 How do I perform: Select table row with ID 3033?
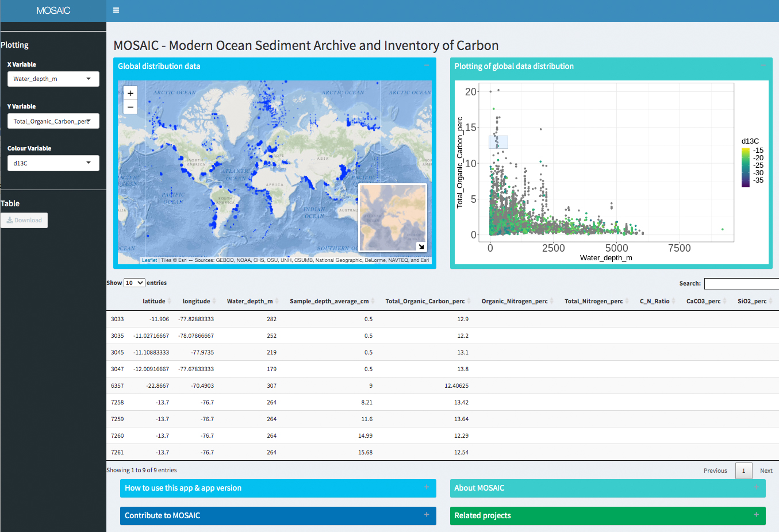pyautogui.click(x=443, y=319)
